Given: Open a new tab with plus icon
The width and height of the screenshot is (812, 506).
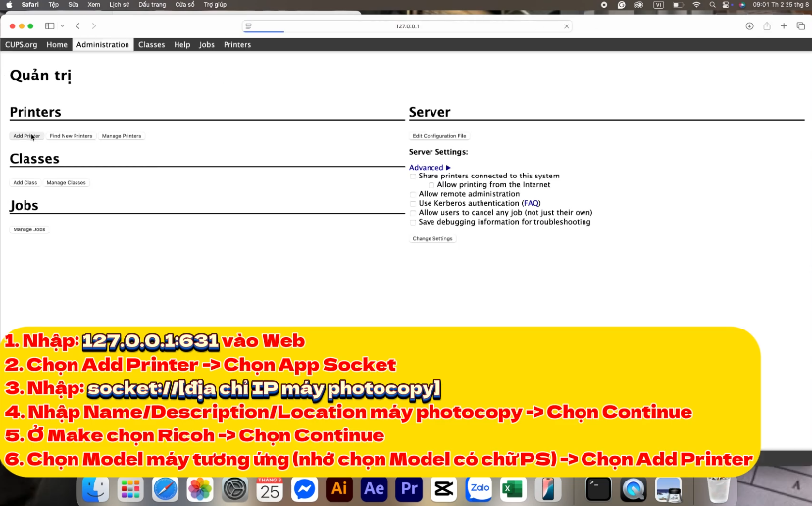Looking at the screenshot, I should [785, 25].
